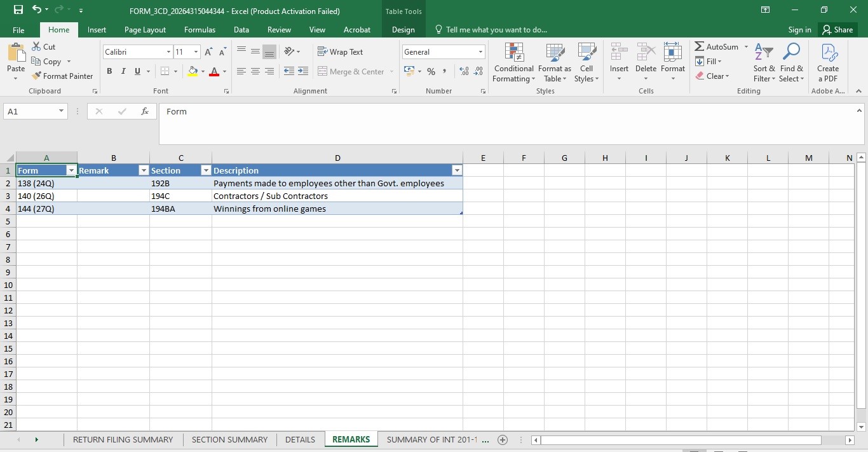
Task: Click the Save icon in quick access toolbar
Action: tap(18, 10)
